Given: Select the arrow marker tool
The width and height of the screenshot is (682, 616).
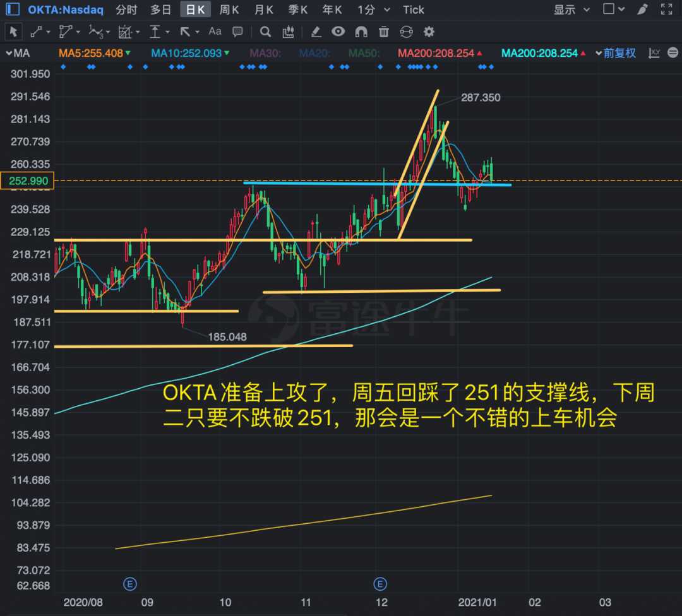Looking at the screenshot, I should click(x=185, y=32).
